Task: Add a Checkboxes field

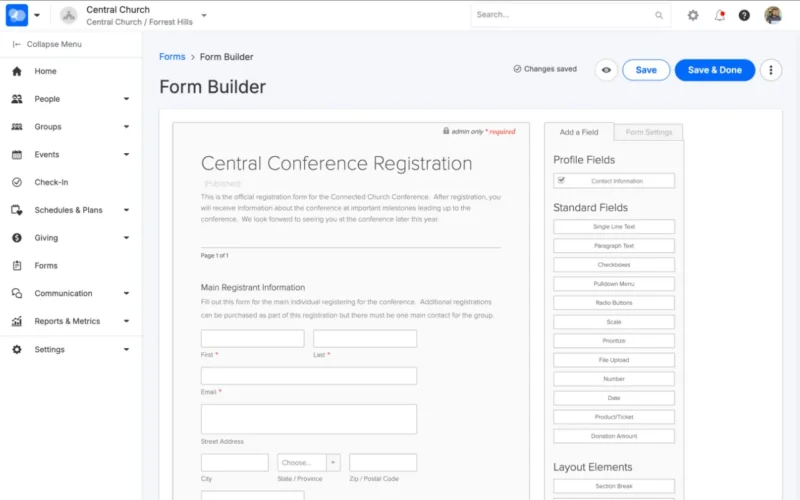Action: click(614, 265)
